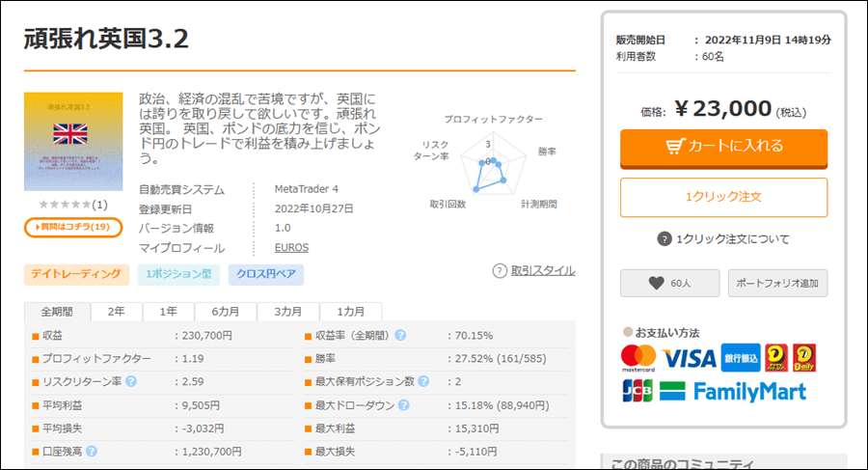Viewport: 868px width, 470px height.
Task: Click the クロス円ペア tag
Action: (265, 274)
